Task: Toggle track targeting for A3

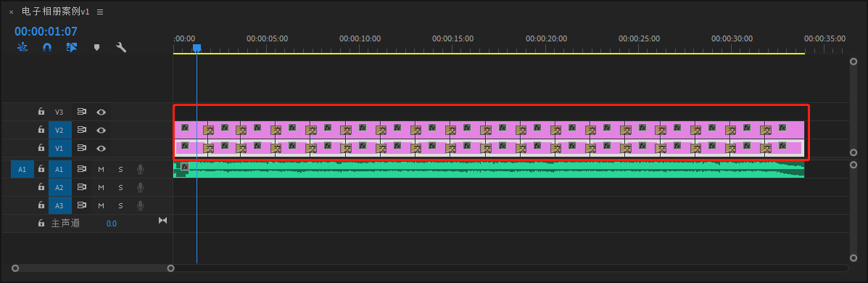Action: coord(59,205)
